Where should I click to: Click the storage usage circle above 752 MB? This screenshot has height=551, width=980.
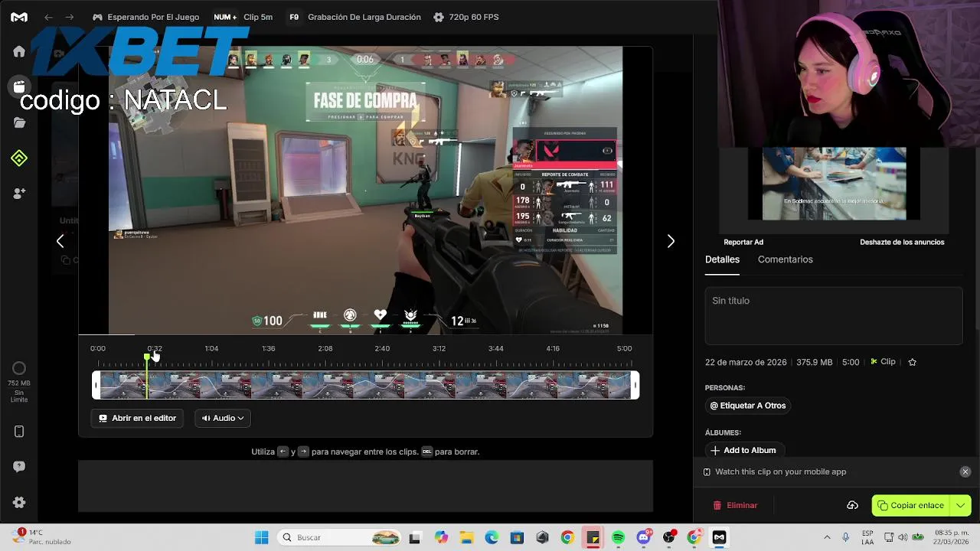tap(19, 368)
